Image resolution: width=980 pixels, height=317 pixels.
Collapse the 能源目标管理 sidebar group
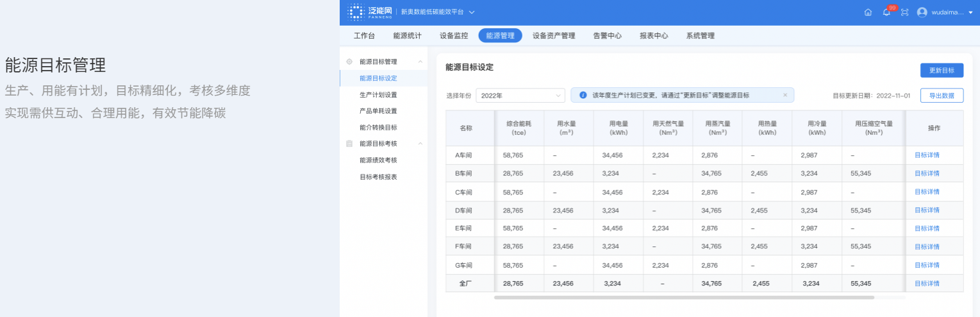[420, 62]
